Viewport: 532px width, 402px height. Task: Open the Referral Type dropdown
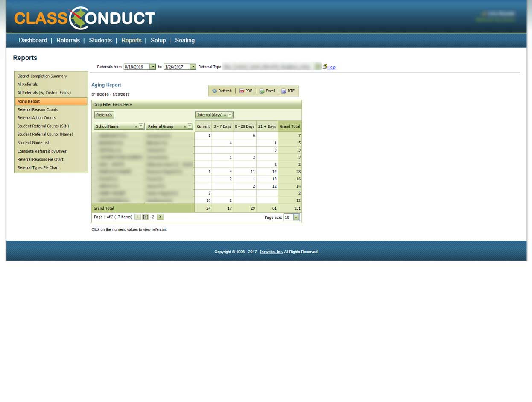point(317,67)
